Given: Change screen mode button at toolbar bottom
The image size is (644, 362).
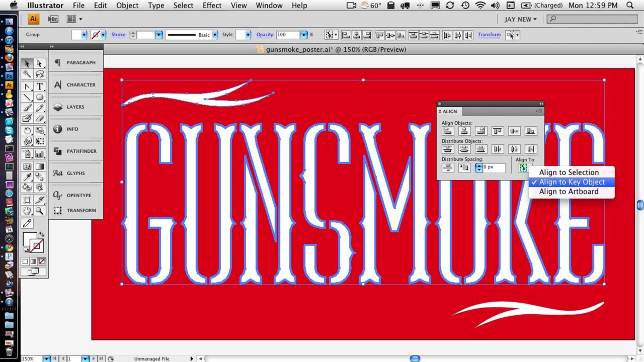Looking at the screenshot, I should pyautogui.click(x=33, y=271).
